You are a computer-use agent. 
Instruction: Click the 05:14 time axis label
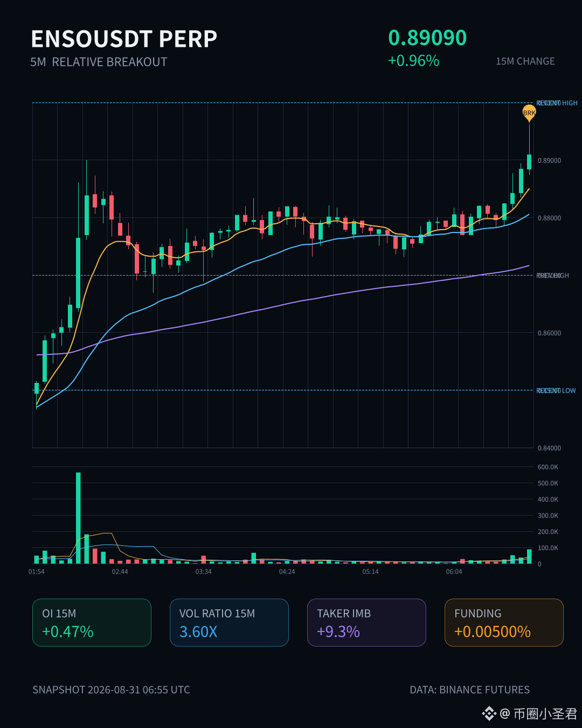click(x=371, y=572)
